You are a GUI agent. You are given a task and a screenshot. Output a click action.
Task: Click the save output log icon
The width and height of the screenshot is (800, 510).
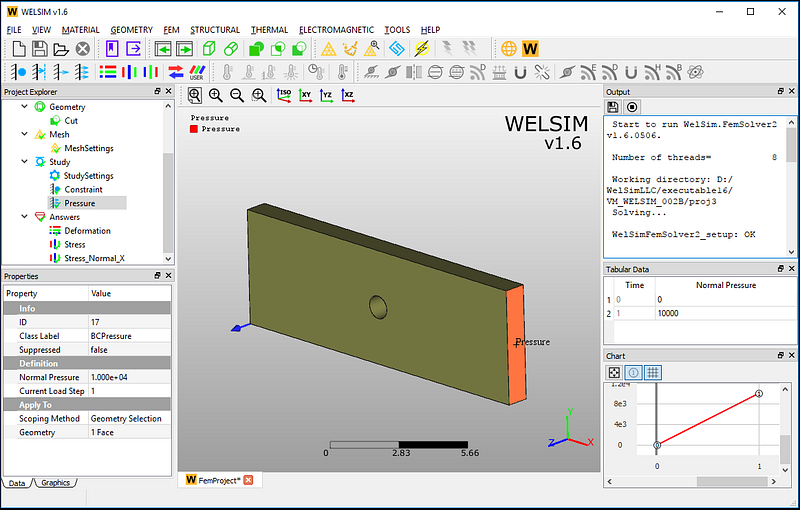(x=614, y=107)
